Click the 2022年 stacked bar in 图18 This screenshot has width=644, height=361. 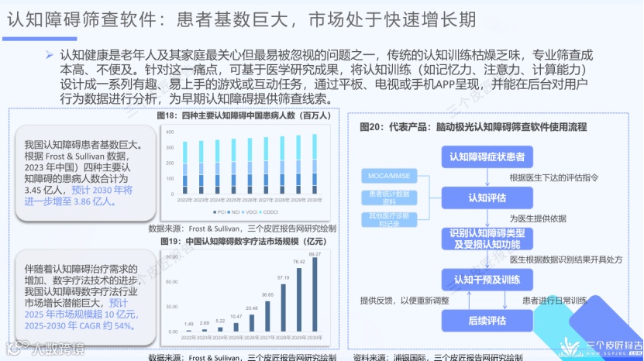tap(184, 167)
